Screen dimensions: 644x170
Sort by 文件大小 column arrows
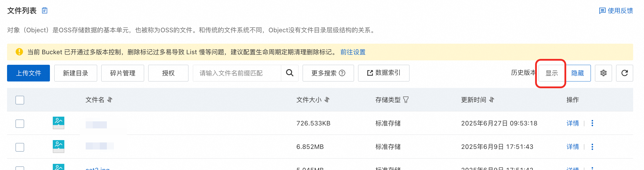coord(327,100)
